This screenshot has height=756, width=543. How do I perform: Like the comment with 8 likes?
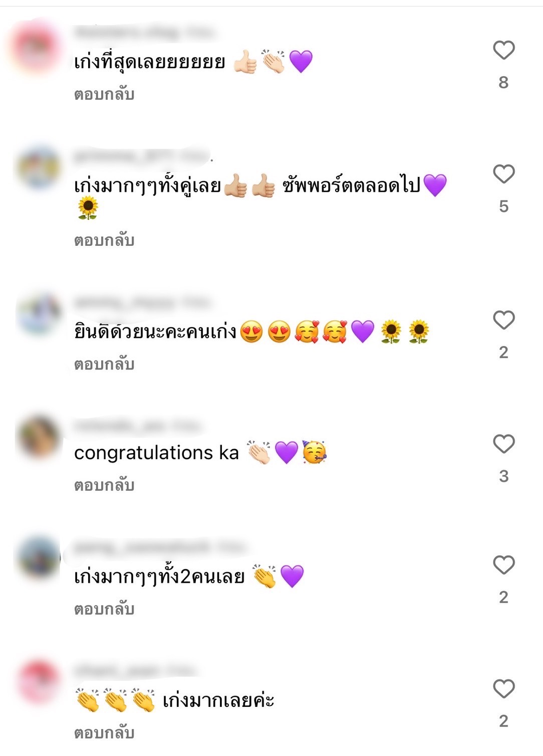503,51
